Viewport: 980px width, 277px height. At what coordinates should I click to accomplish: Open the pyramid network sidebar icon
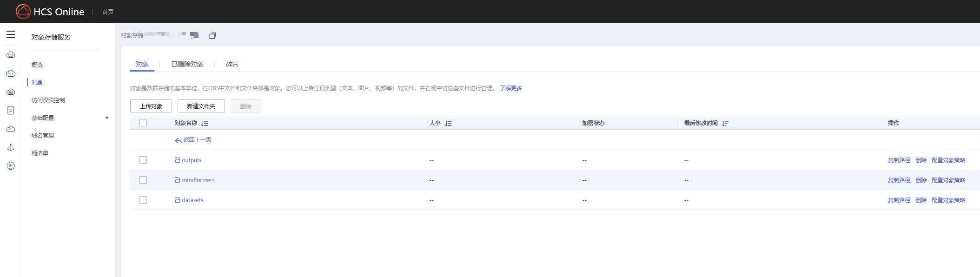click(11, 147)
